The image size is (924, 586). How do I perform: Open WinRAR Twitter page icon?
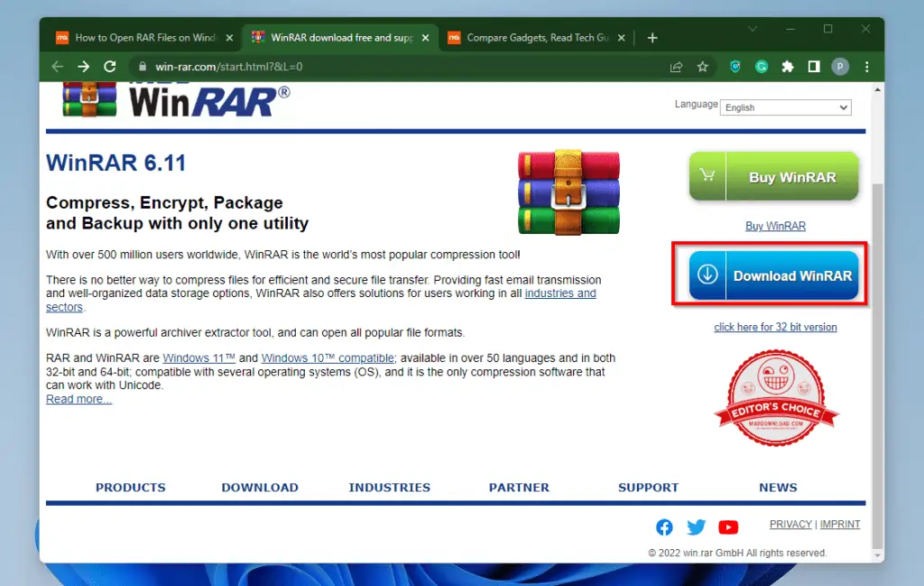(696, 527)
